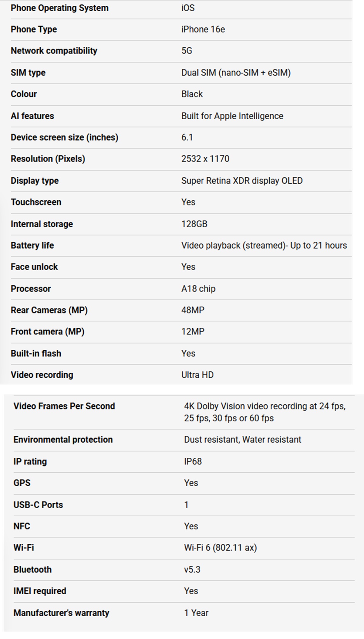
Task: Click the Network compatibility row label
Action: [x=54, y=51]
